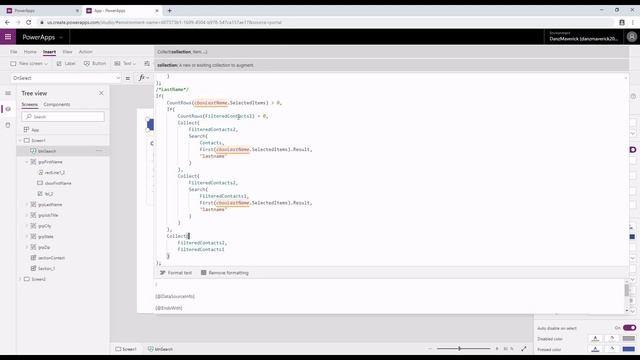Select lbl_2 label in the tree

click(x=49, y=194)
